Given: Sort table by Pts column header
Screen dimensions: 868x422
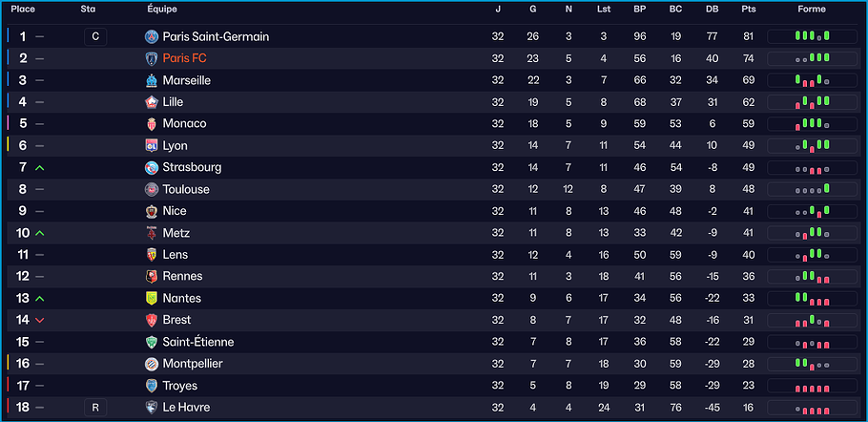Looking at the screenshot, I should [x=748, y=10].
